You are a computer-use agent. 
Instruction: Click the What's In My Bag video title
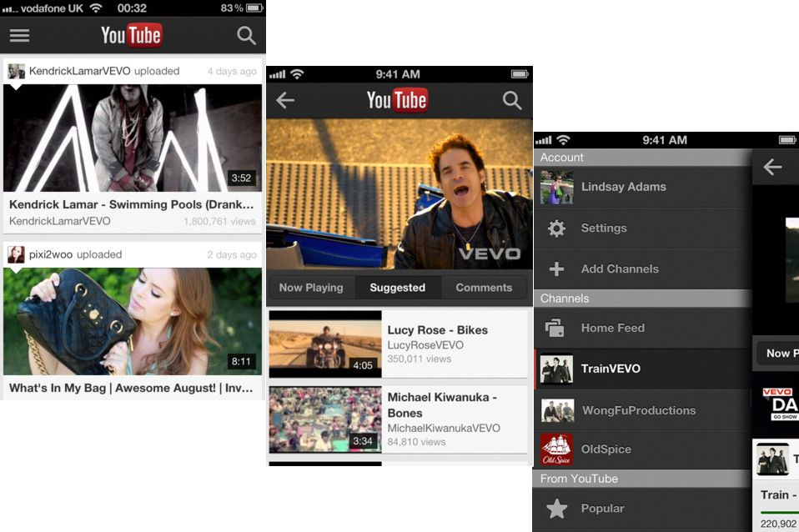[x=131, y=388]
